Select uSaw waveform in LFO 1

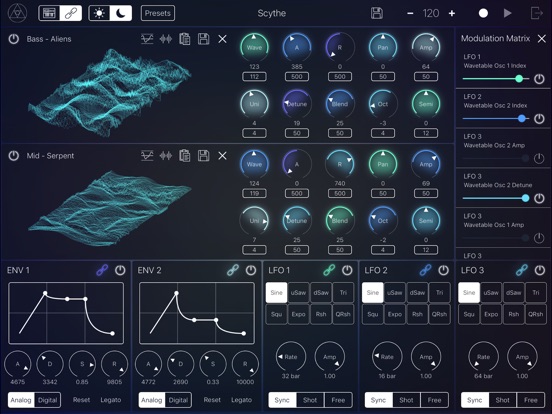299,293
